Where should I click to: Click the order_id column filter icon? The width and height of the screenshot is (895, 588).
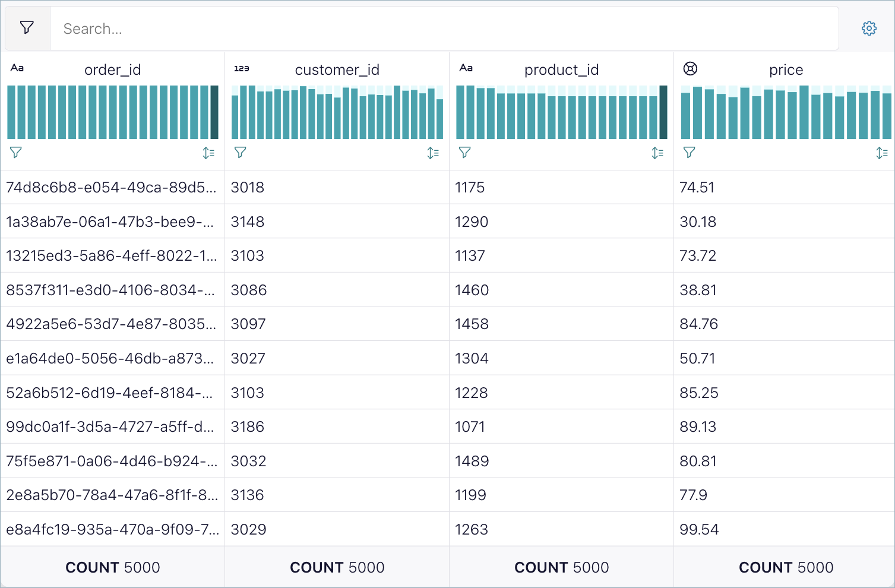click(x=16, y=153)
